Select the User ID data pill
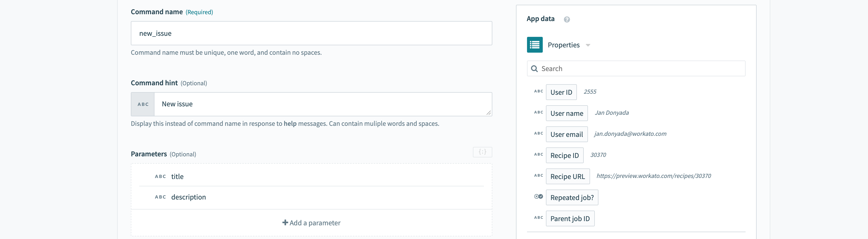The height and width of the screenshot is (239, 868). [x=561, y=92]
